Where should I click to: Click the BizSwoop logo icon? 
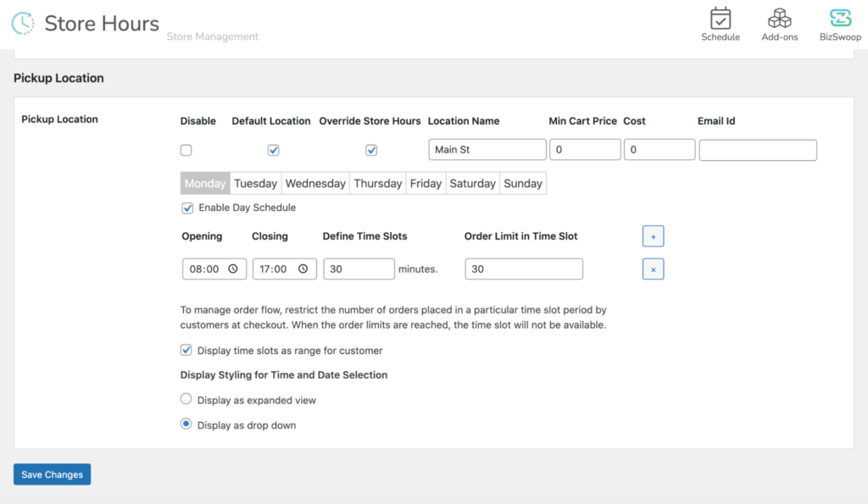point(839,18)
